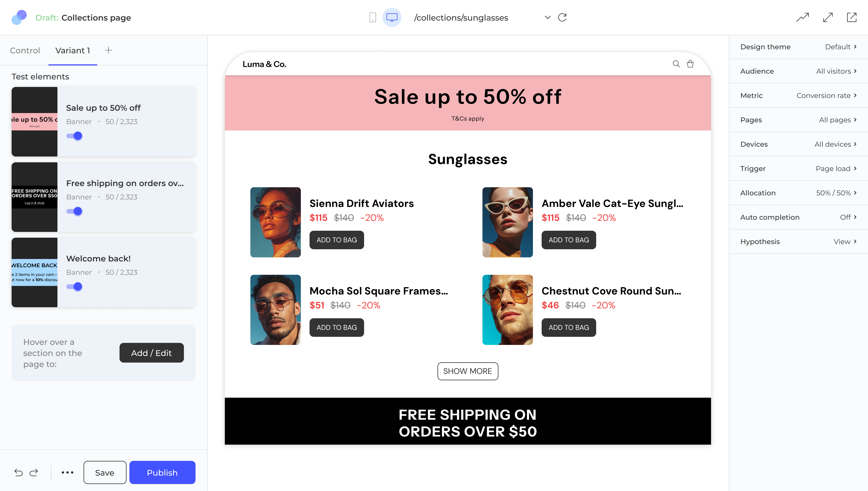This screenshot has width=868, height=491.
Task: Publish the draft experiment
Action: tap(162, 472)
